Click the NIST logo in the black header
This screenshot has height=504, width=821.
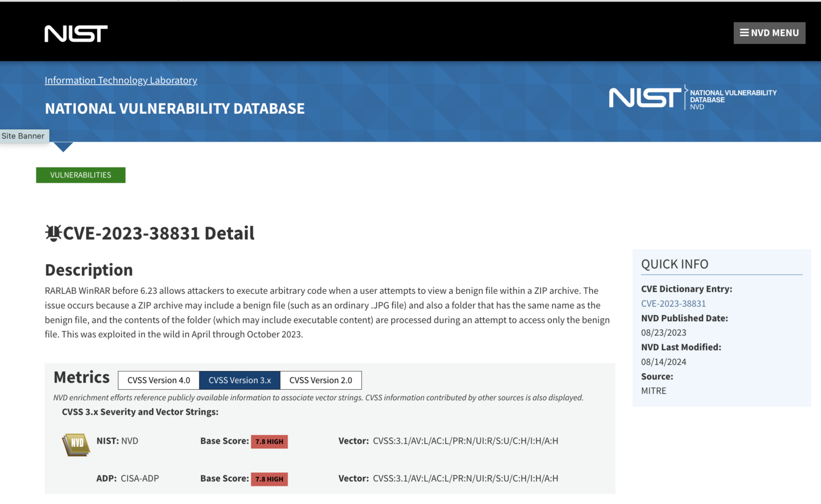click(76, 34)
